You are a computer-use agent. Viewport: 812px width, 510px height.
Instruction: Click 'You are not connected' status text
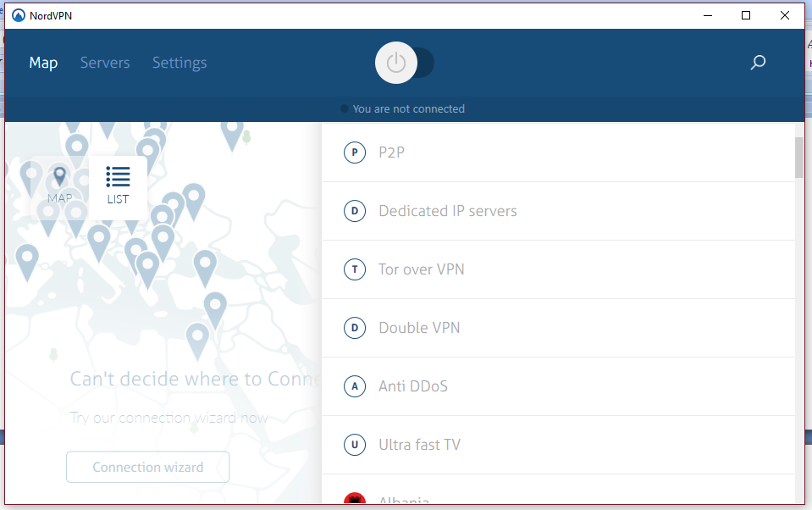(x=409, y=108)
